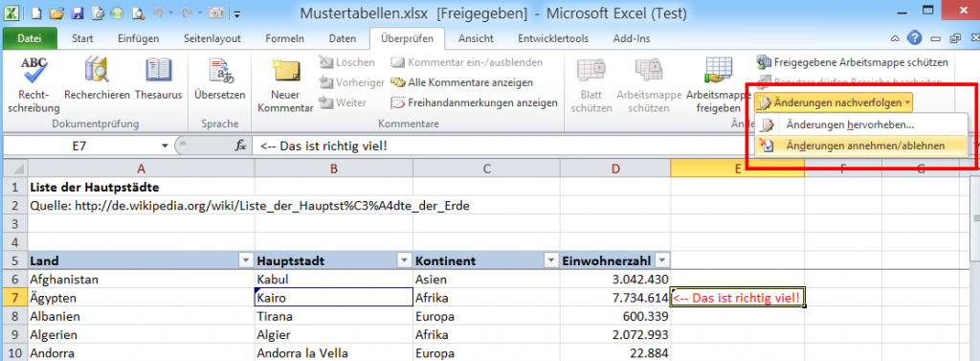The width and height of the screenshot is (980, 361).
Task: Click the camera icon in quick access toolbar
Action: point(217,12)
